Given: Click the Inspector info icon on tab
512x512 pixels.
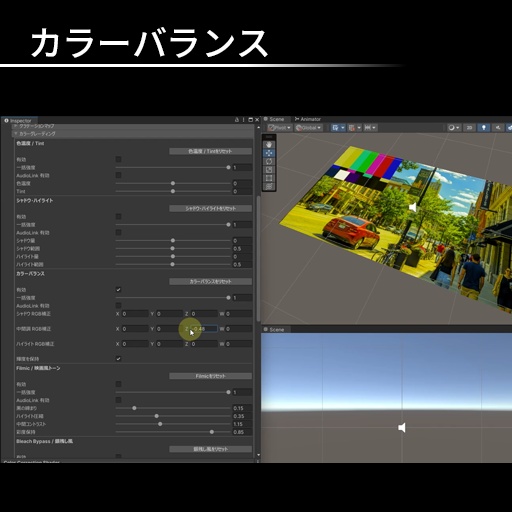Looking at the screenshot, I should coord(6,121).
